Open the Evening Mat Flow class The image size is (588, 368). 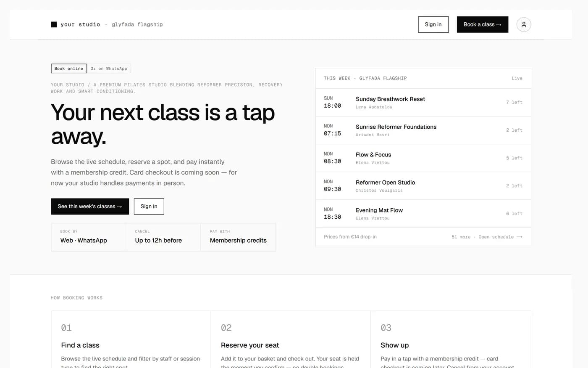(x=423, y=213)
